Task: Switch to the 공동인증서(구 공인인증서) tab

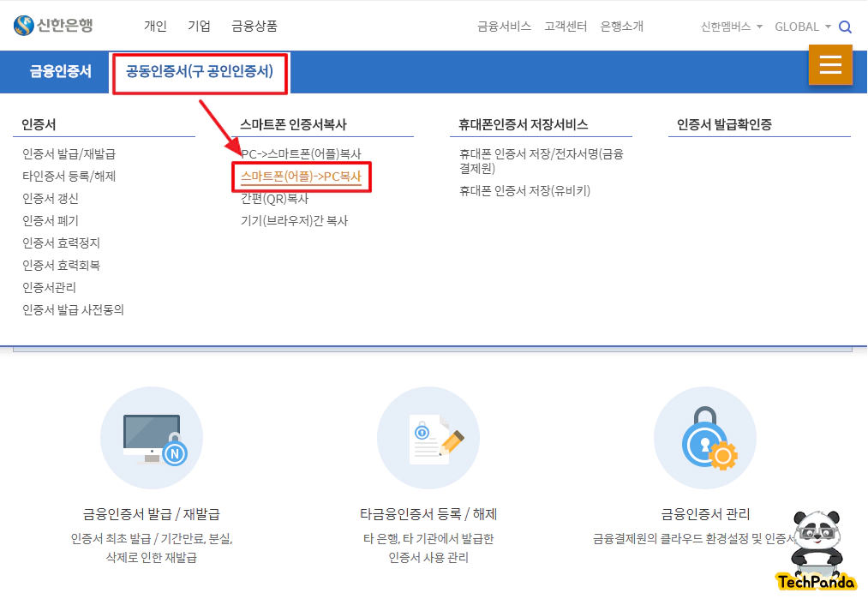Action: (x=200, y=72)
